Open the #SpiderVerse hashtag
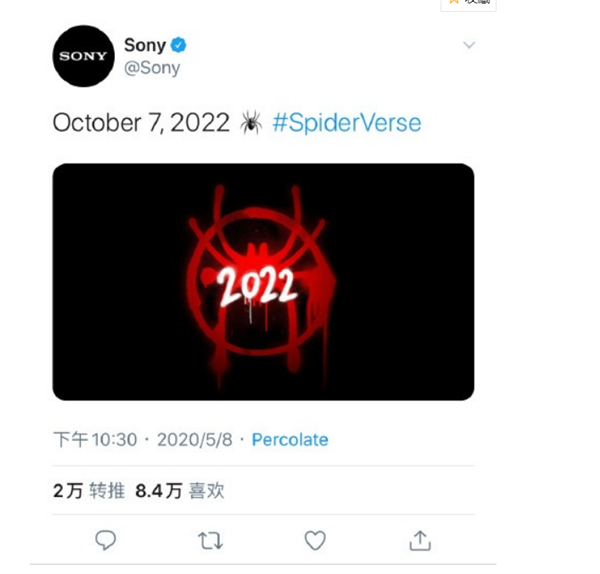 [346, 123]
